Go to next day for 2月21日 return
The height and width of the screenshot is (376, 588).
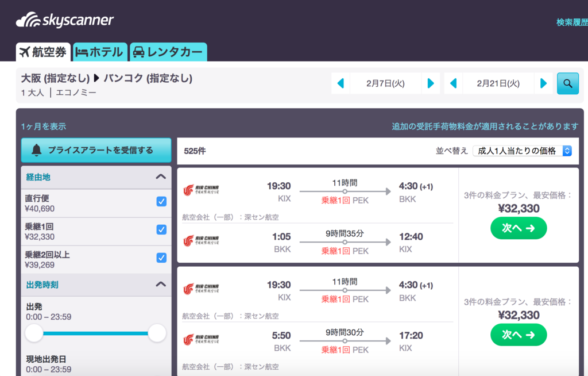tap(543, 83)
